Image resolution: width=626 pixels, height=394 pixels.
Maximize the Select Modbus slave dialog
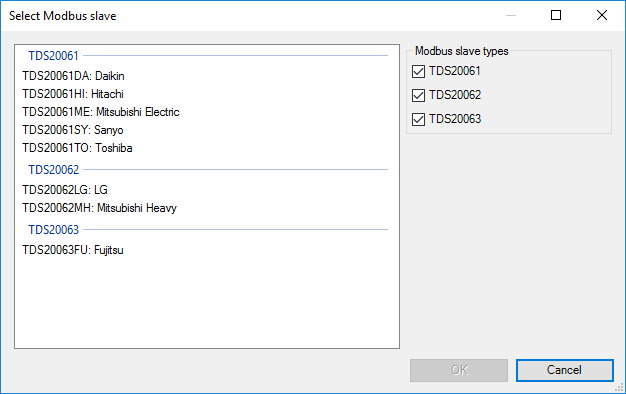point(556,15)
